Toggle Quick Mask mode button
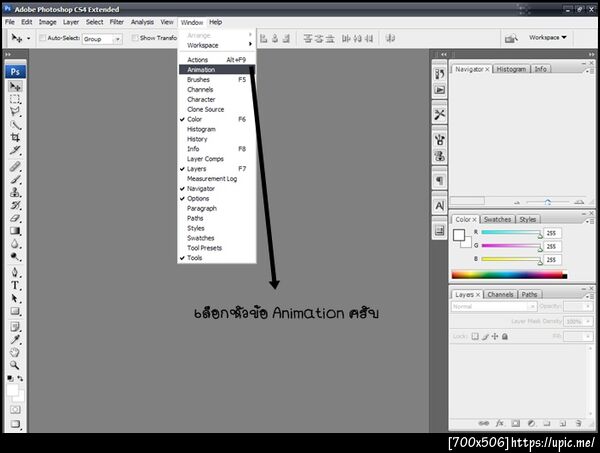Image resolution: width=600 pixels, height=453 pixels. 15,410
